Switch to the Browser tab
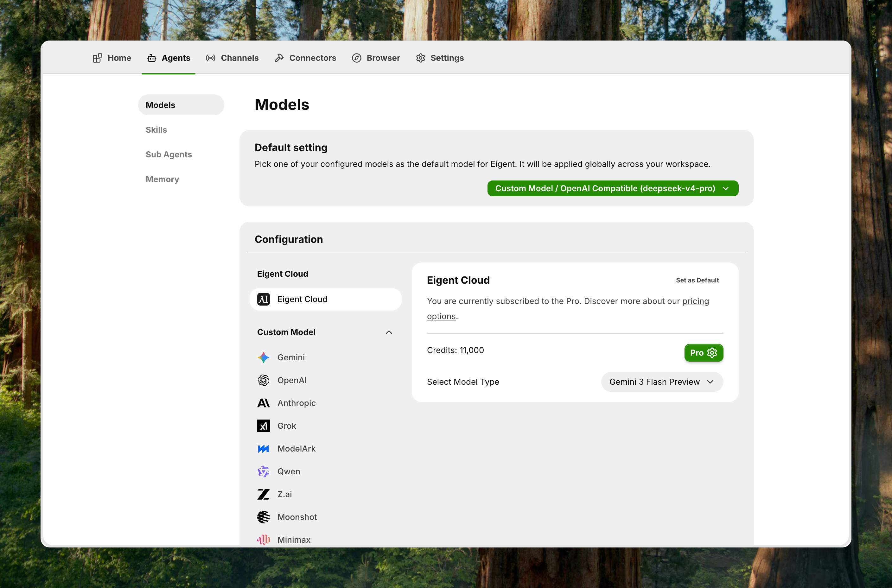The height and width of the screenshot is (588, 892). pyautogui.click(x=376, y=58)
